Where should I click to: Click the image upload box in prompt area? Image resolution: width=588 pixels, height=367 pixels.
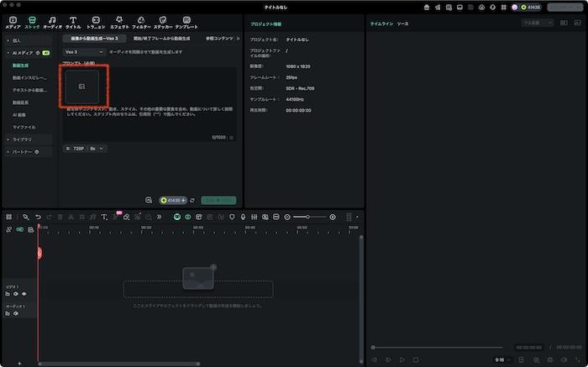[x=81, y=87]
